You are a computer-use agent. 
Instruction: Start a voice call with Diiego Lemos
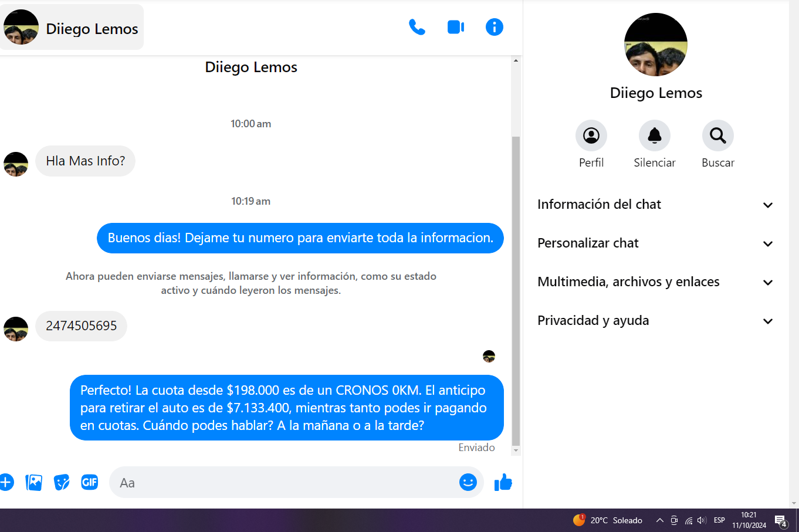[x=417, y=27]
